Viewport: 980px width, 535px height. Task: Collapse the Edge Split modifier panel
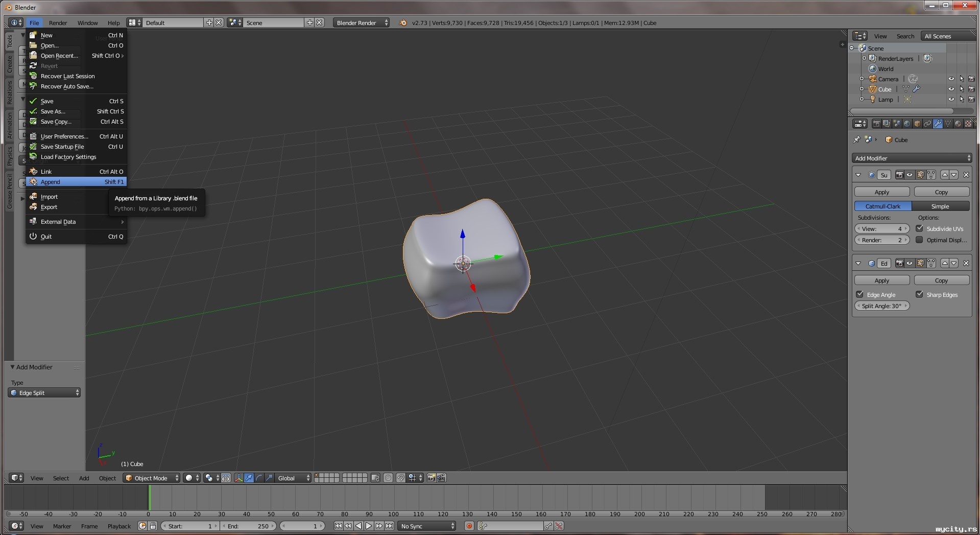click(x=858, y=263)
